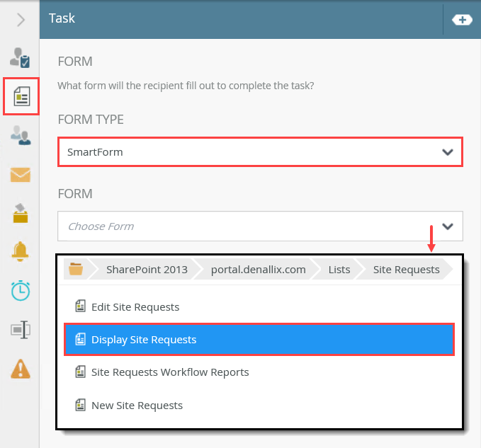
Task: Navigate to the Lists breadcrumb
Action: point(339,270)
